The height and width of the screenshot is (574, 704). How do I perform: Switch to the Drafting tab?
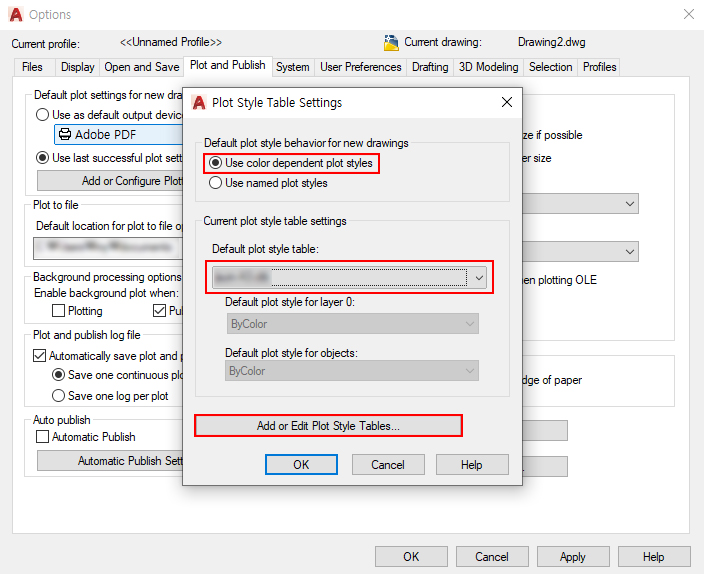pyautogui.click(x=430, y=67)
